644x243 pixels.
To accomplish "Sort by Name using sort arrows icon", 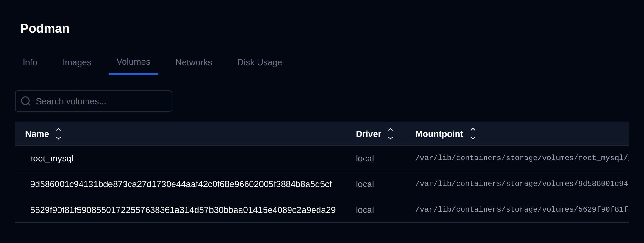I will [58, 134].
